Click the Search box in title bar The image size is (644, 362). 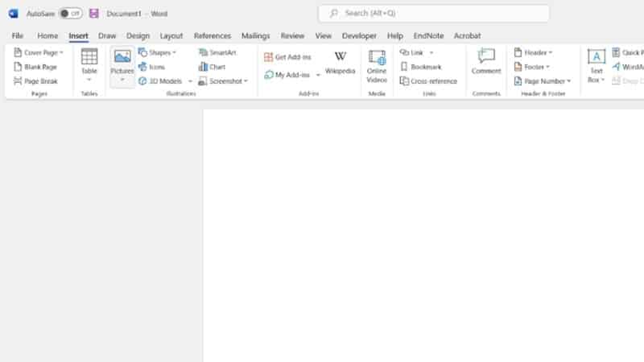(434, 14)
